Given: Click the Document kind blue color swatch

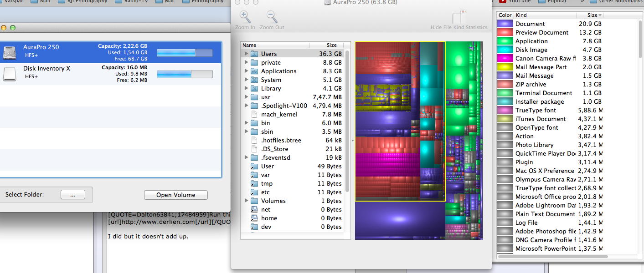Looking at the screenshot, I should coord(505,24).
